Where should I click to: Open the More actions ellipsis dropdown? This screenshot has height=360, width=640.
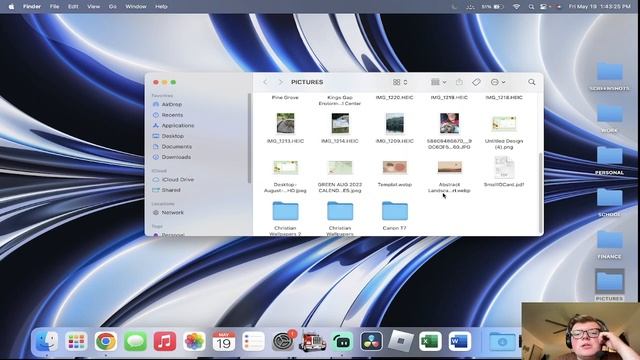click(x=498, y=82)
